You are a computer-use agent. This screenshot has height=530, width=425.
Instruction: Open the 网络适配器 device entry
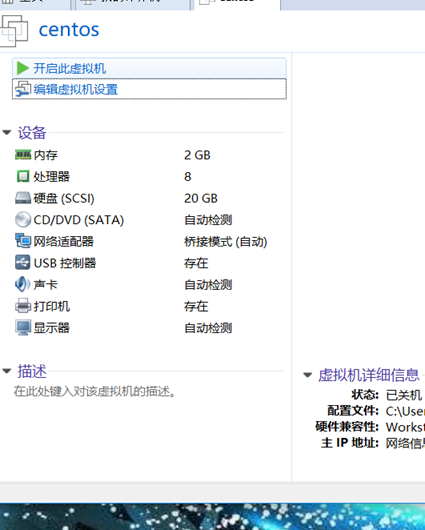[x=64, y=241]
